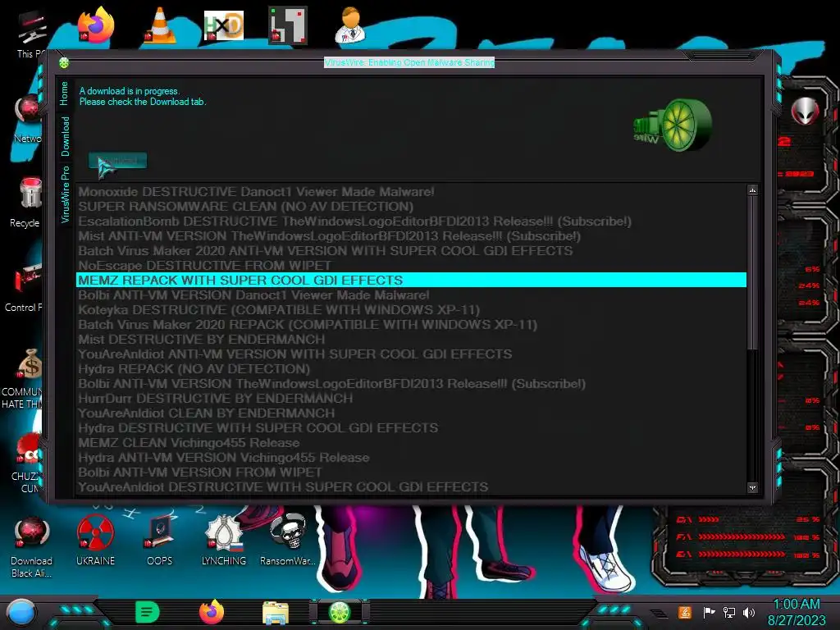Select YouAreAnIdiot ANTI-VM VERSION entry
840x630 pixels.
(x=412, y=354)
